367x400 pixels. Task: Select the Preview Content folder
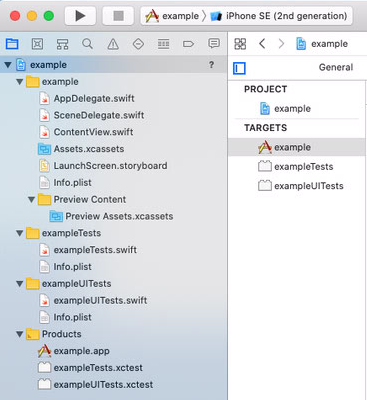[x=114, y=199]
